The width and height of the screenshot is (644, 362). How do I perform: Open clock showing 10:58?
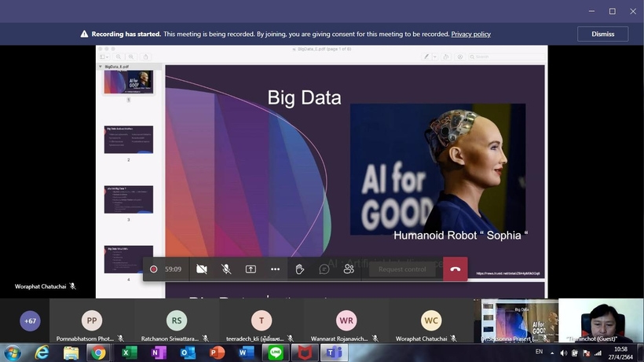tap(620, 353)
